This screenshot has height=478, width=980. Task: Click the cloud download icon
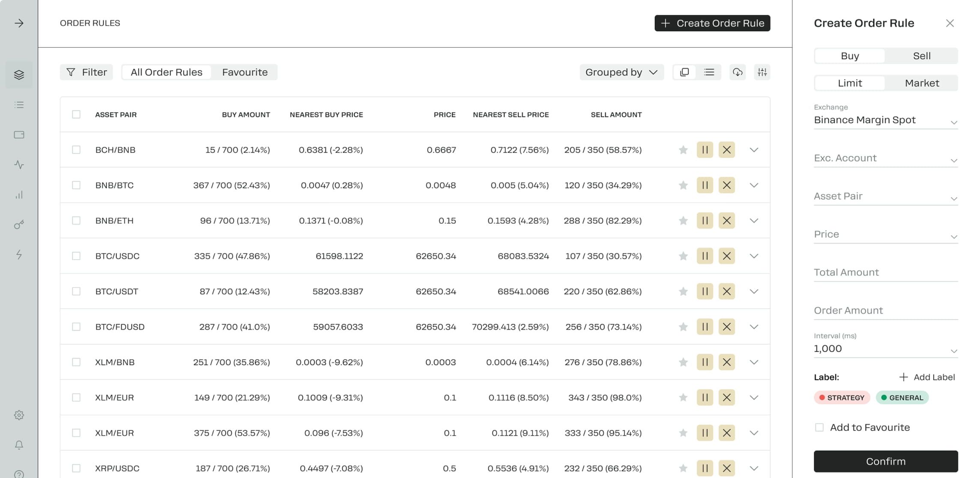tap(737, 72)
